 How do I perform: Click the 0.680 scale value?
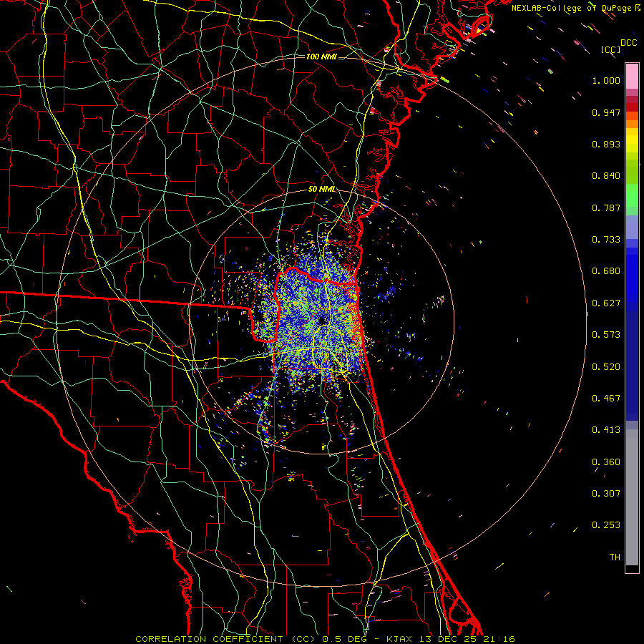point(606,271)
